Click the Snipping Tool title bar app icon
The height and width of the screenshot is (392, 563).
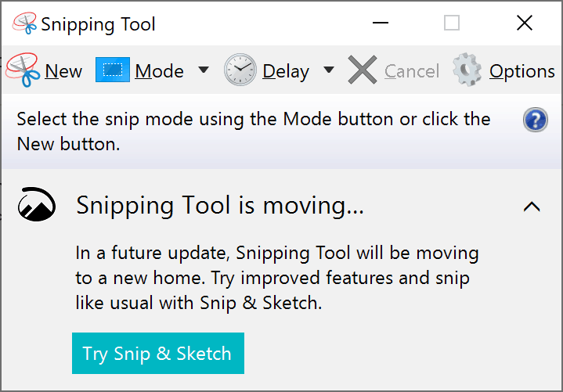pos(24,23)
